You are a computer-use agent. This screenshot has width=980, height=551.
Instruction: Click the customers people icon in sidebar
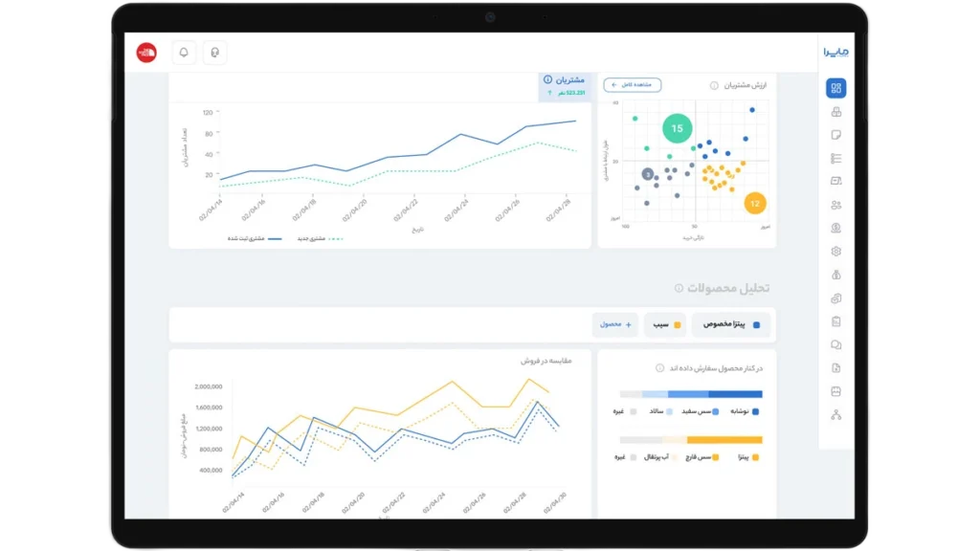(x=835, y=205)
